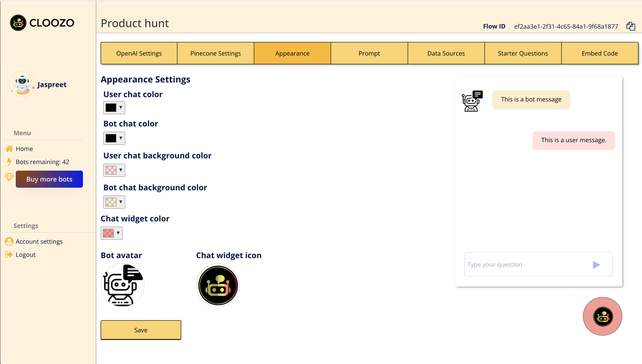Viewport: 642px width, 364px height.
Task: Click the Bots remaining lightning bolt icon
Action: point(9,162)
